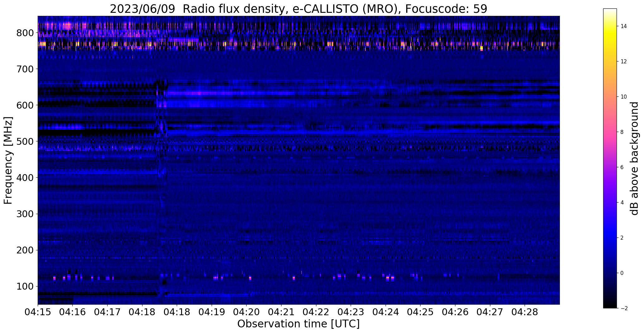The height and width of the screenshot is (333, 644).
Task: Click the colorbar tick label 2
Action: click(622, 238)
